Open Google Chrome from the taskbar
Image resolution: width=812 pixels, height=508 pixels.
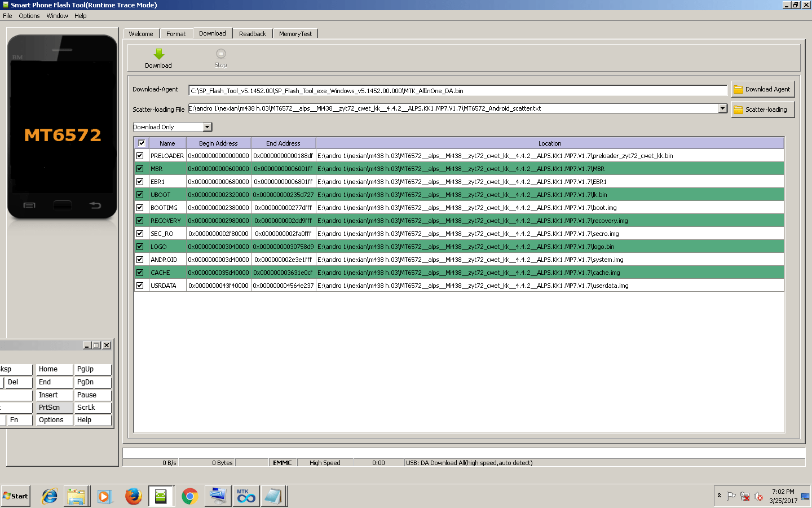point(189,496)
